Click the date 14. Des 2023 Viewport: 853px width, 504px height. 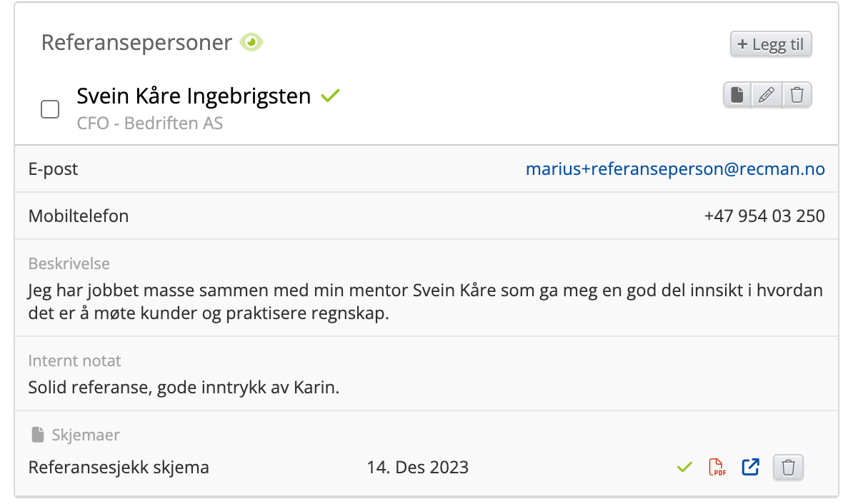[x=417, y=468]
